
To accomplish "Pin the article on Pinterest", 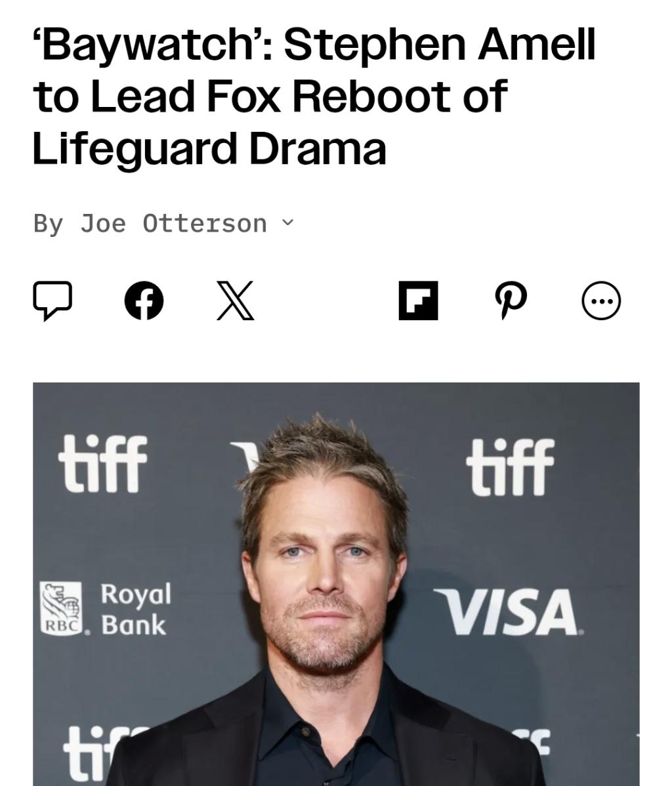I will pos(510,300).
